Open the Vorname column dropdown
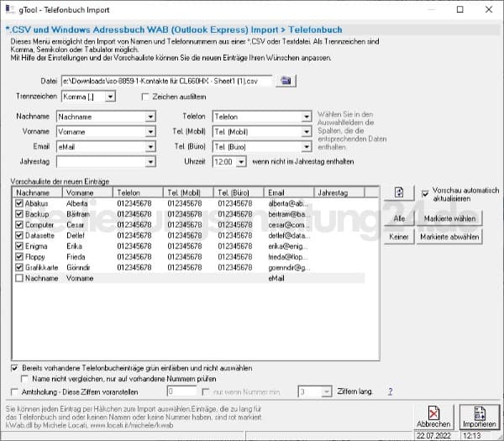This screenshot has width=504, height=441. coord(150,132)
